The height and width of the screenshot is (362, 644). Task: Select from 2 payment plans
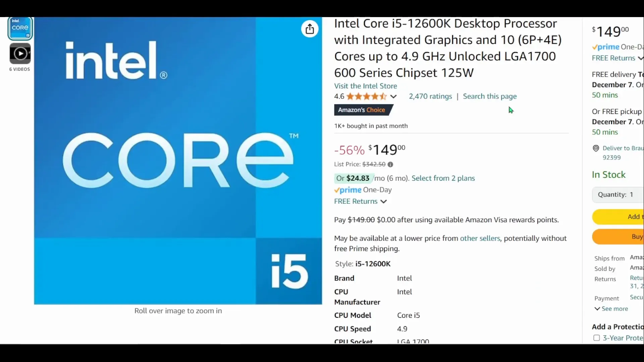click(443, 178)
